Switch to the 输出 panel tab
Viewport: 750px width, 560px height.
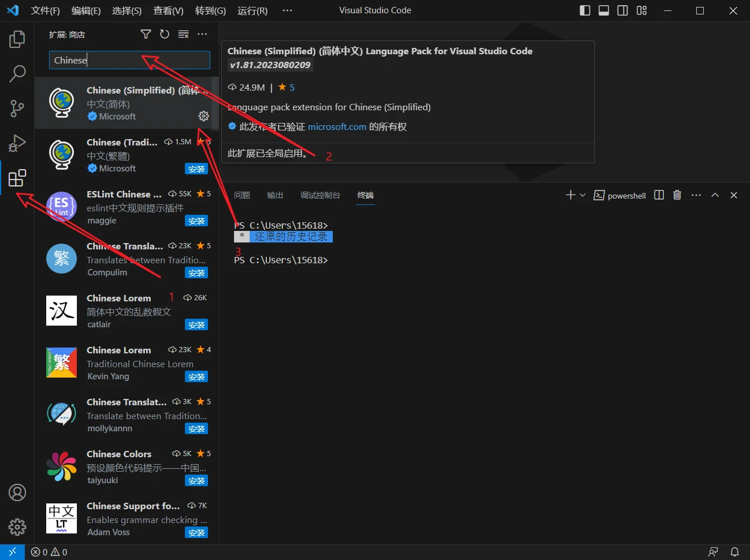pos(275,195)
